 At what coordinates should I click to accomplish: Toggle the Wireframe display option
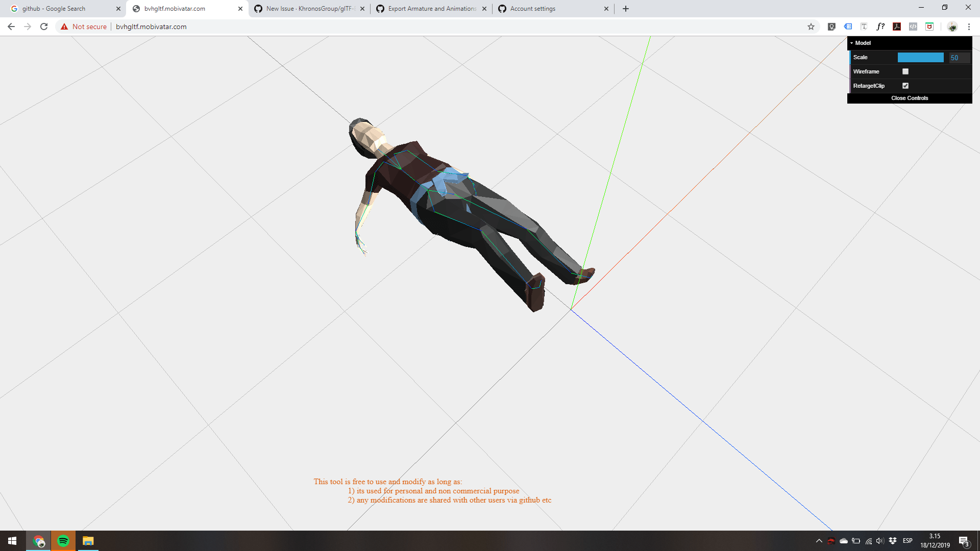point(905,71)
